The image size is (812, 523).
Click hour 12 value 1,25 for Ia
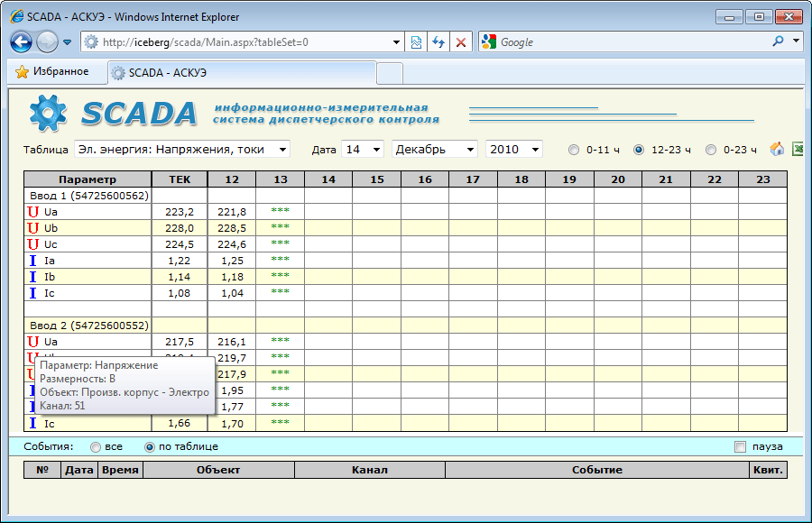(x=232, y=261)
